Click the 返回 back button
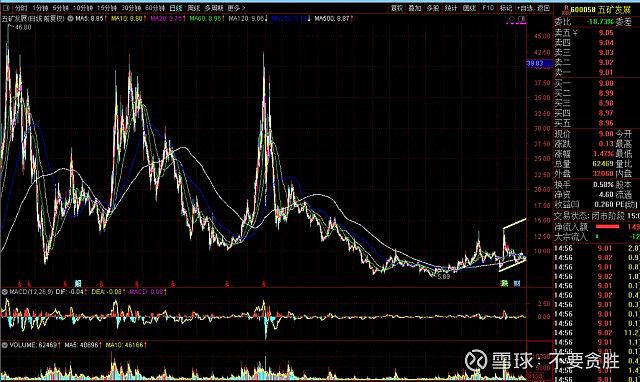The height and width of the screenshot is (382, 640). (543, 8)
